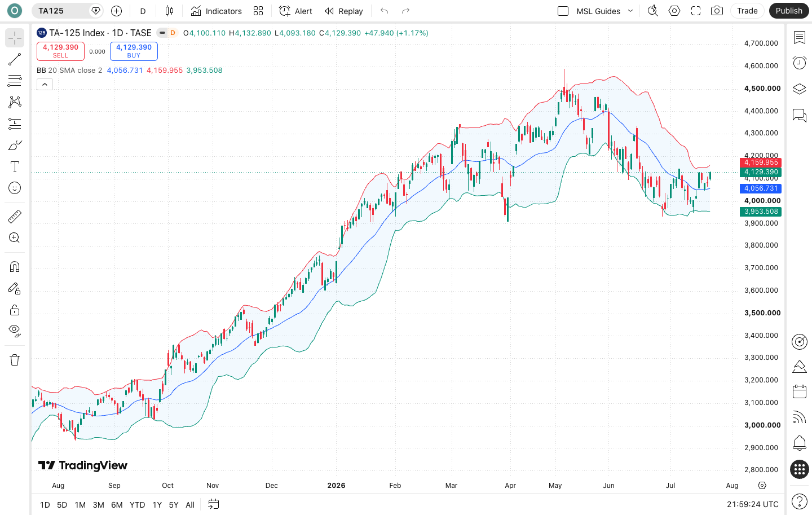Open the watchlist panel icon
Screen dimensions: 812x515
pos(800,38)
